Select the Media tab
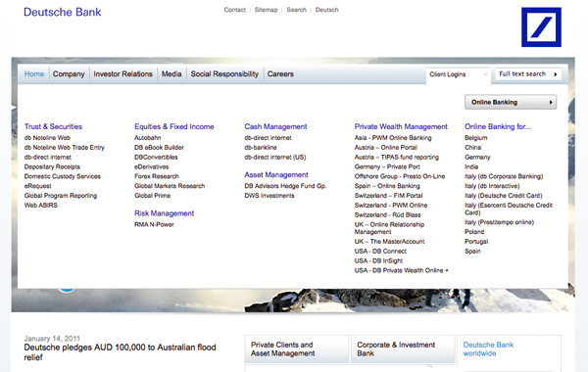This screenshot has height=372, width=588. click(171, 74)
